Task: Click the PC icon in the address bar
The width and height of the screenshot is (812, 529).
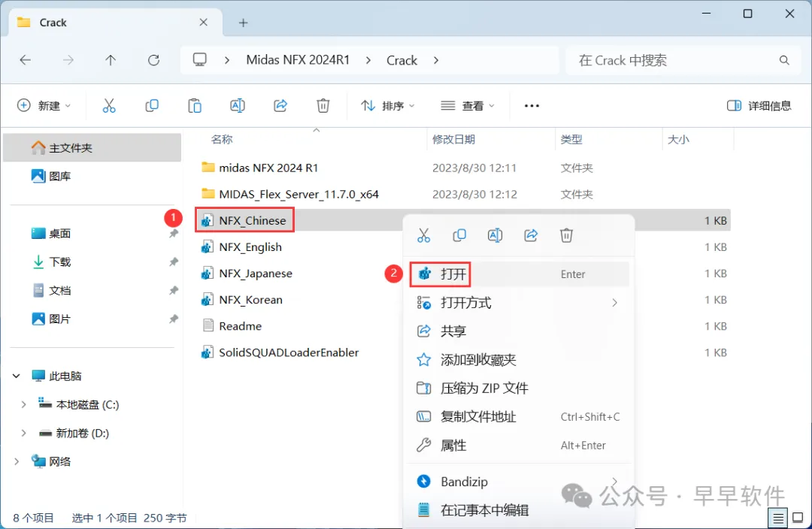Action: pos(200,59)
